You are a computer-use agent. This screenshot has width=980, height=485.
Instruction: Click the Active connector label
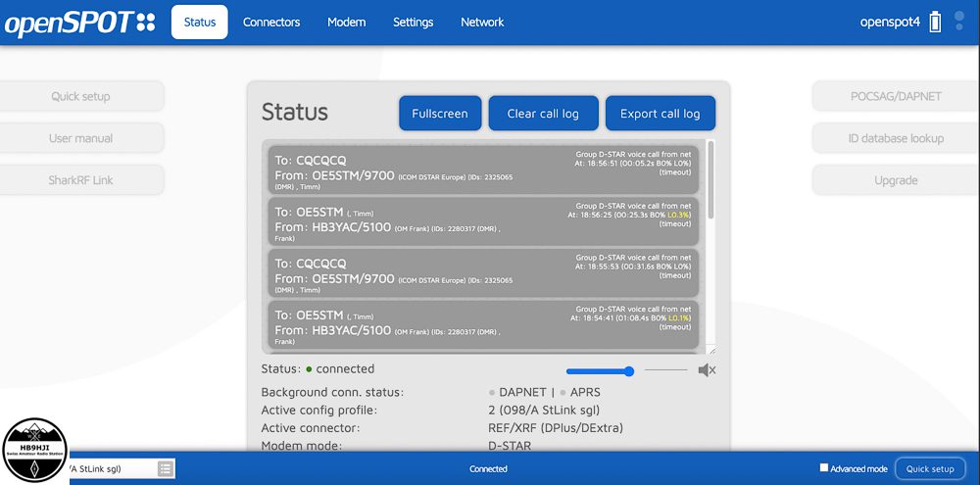point(311,428)
